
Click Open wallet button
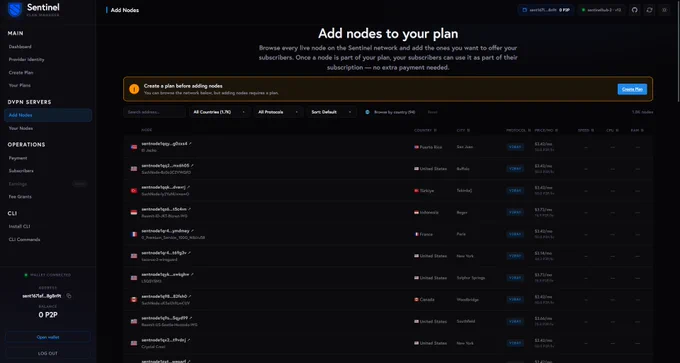pyautogui.click(x=48, y=337)
